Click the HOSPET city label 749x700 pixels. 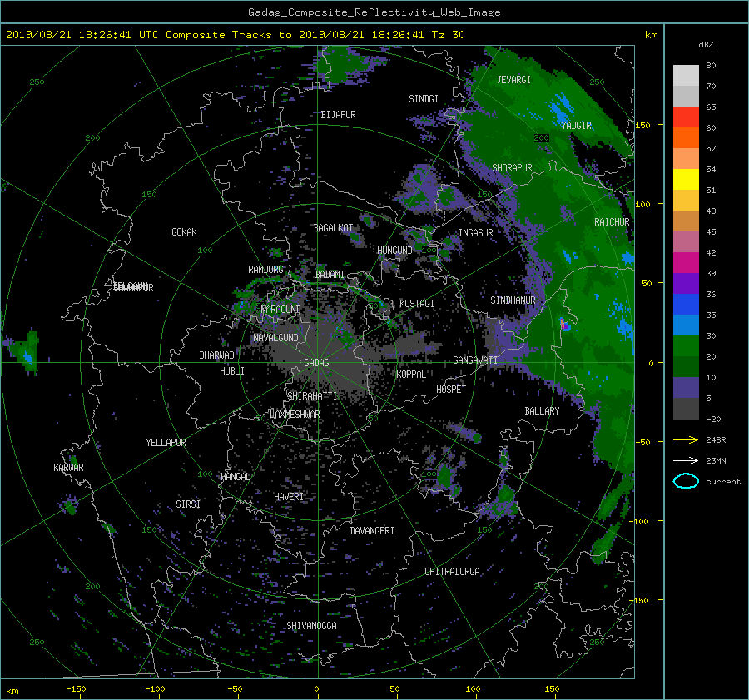tap(451, 390)
